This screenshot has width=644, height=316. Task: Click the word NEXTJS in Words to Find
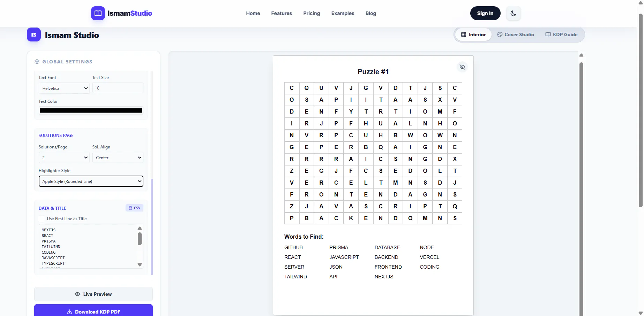click(384, 277)
